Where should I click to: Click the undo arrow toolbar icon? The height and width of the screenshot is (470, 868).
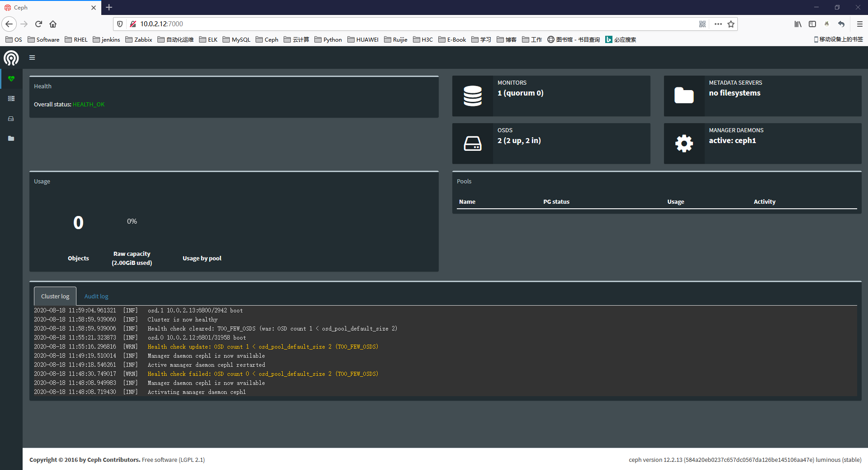coord(841,24)
